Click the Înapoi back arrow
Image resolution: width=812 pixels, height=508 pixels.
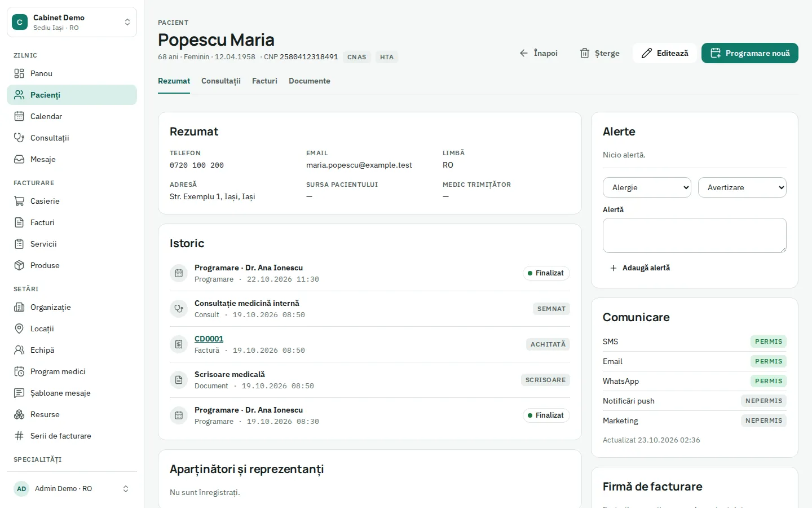click(524, 53)
